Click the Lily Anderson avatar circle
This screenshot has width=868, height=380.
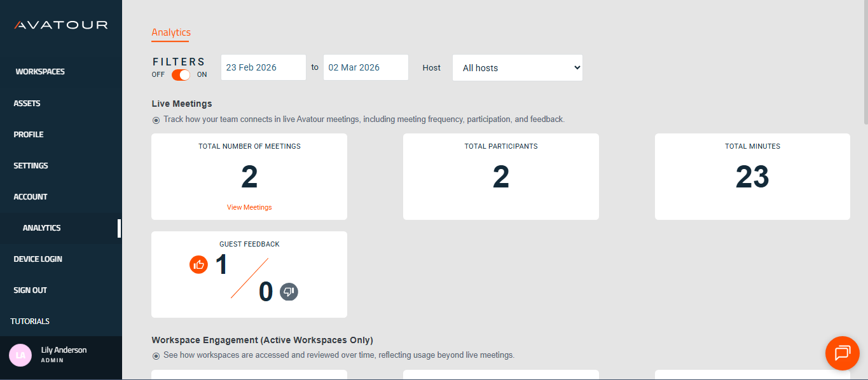20,355
